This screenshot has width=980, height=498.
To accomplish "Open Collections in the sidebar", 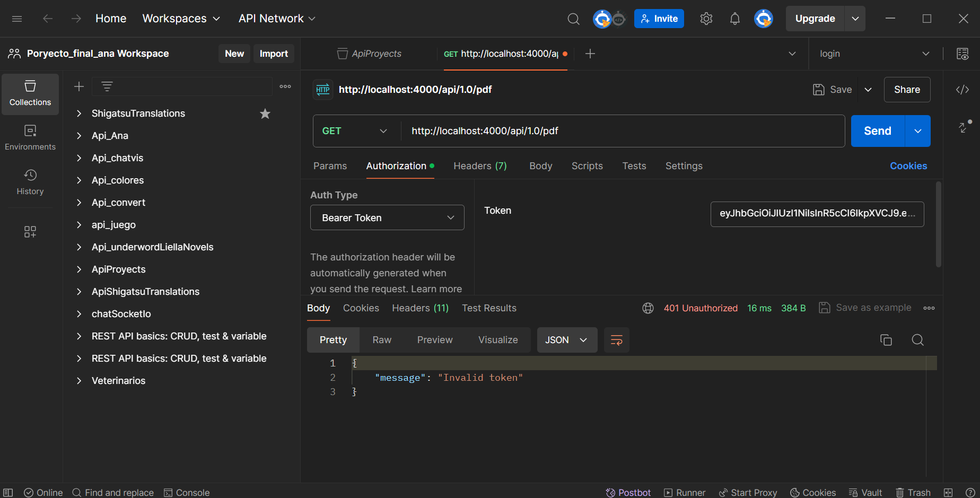I will pyautogui.click(x=30, y=94).
